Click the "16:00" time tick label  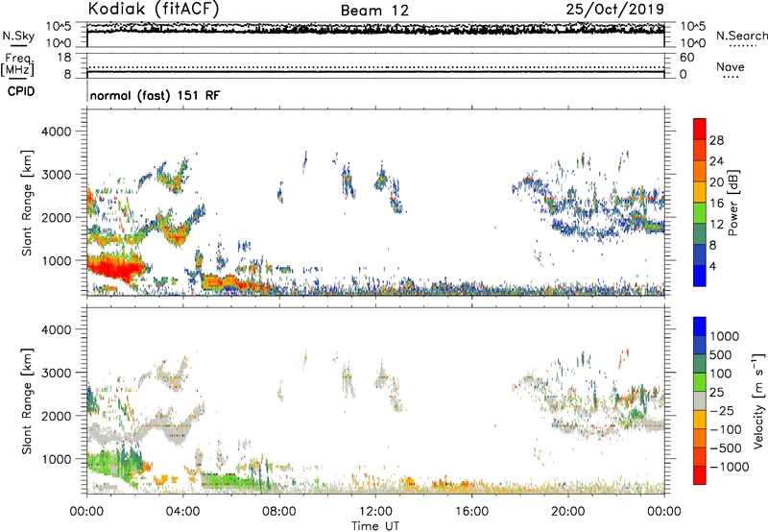pyautogui.click(x=471, y=512)
